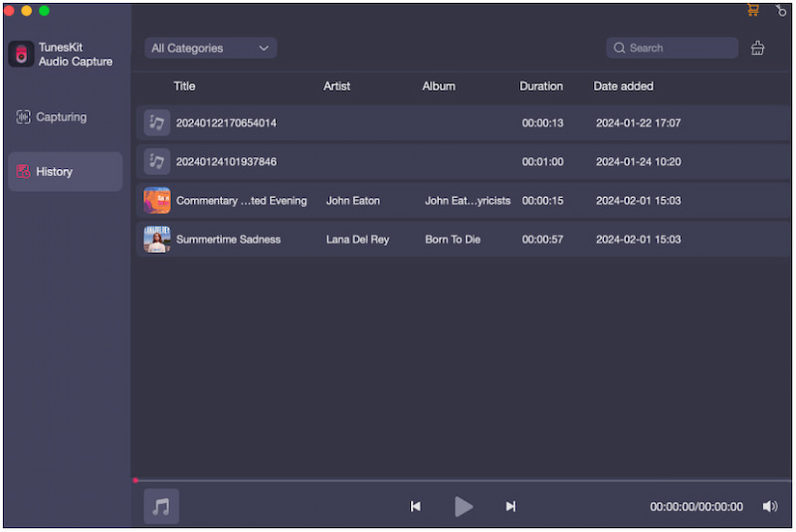Sort by the Duration column header

541,87
